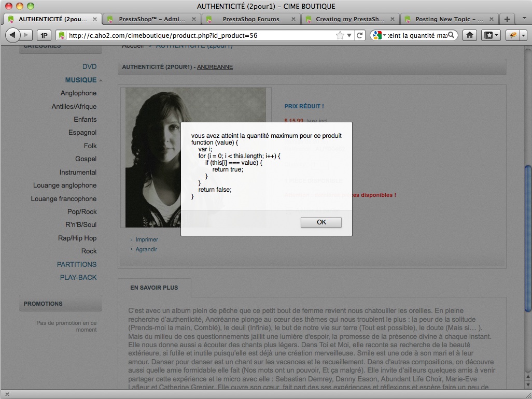Switch to the PrestaShop Forums tab
This screenshot has width=532, height=399.
pos(251,19)
